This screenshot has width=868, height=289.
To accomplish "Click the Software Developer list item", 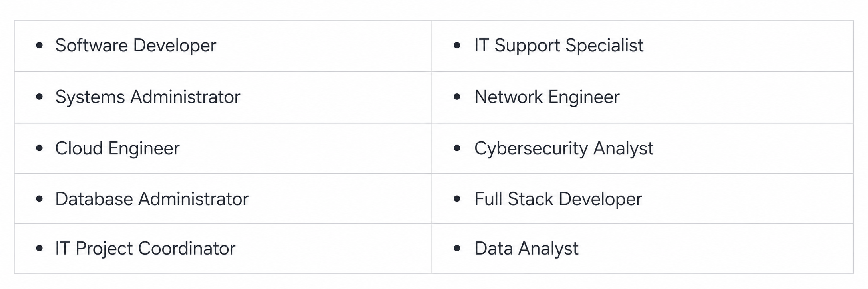I will [135, 46].
